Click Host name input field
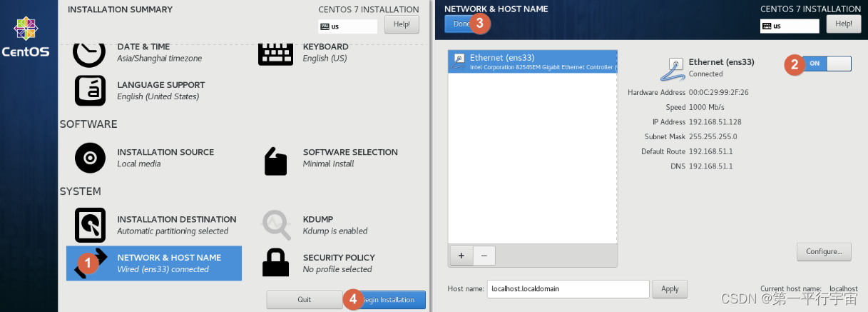 click(x=568, y=289)
